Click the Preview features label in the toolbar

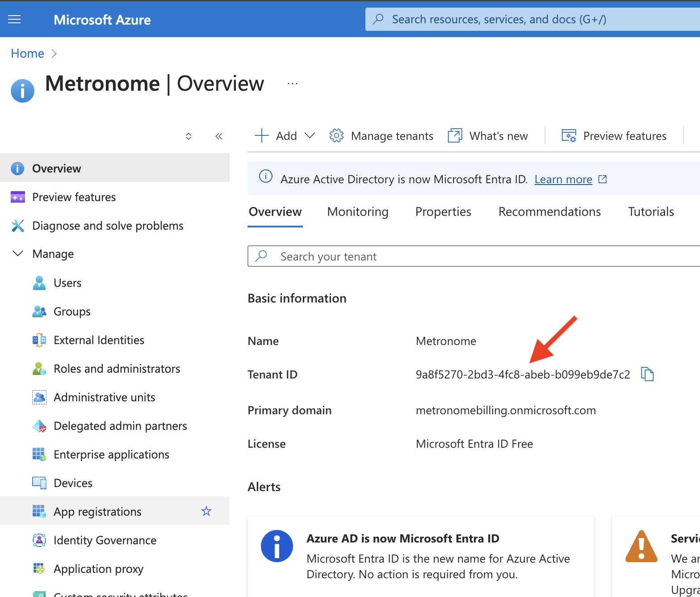pos(625,136)
